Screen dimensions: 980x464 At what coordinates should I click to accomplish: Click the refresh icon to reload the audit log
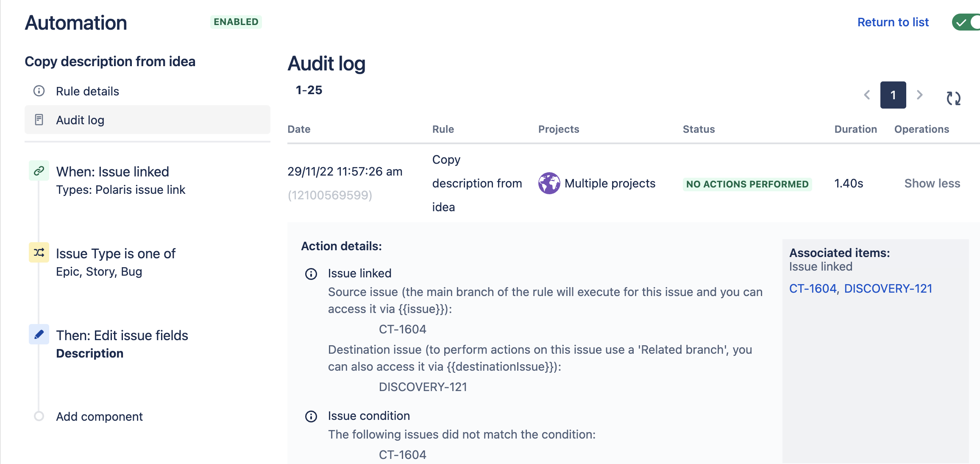tap(954, 98)
